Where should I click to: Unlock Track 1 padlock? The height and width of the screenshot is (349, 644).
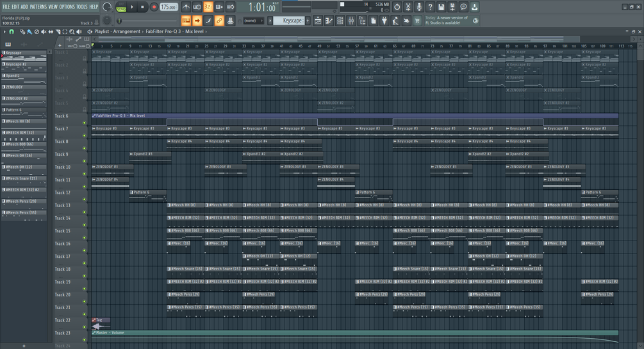click(x=85, y=58)
